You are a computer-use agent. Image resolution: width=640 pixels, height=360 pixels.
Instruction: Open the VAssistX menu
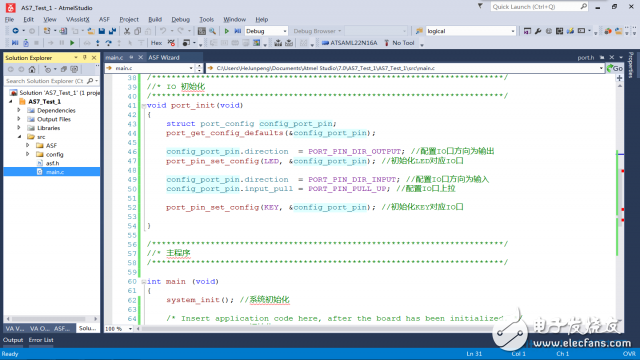coord(78,19)
